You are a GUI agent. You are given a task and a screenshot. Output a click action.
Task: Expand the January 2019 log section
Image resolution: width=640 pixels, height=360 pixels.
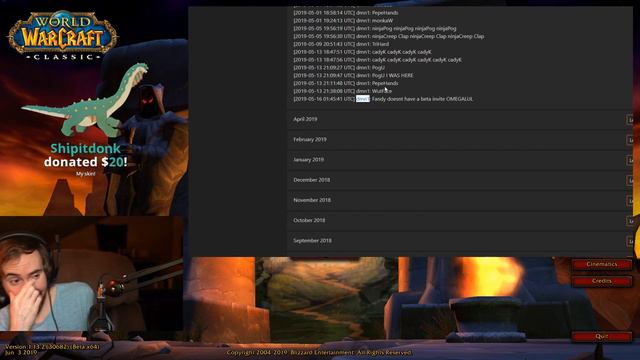click(460, 160)
